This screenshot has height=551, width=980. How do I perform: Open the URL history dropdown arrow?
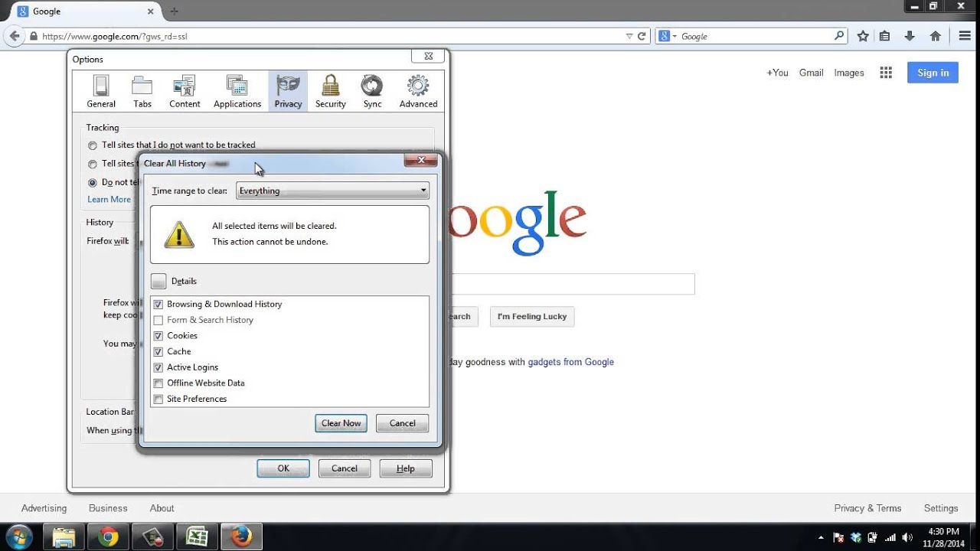(629, 36)
